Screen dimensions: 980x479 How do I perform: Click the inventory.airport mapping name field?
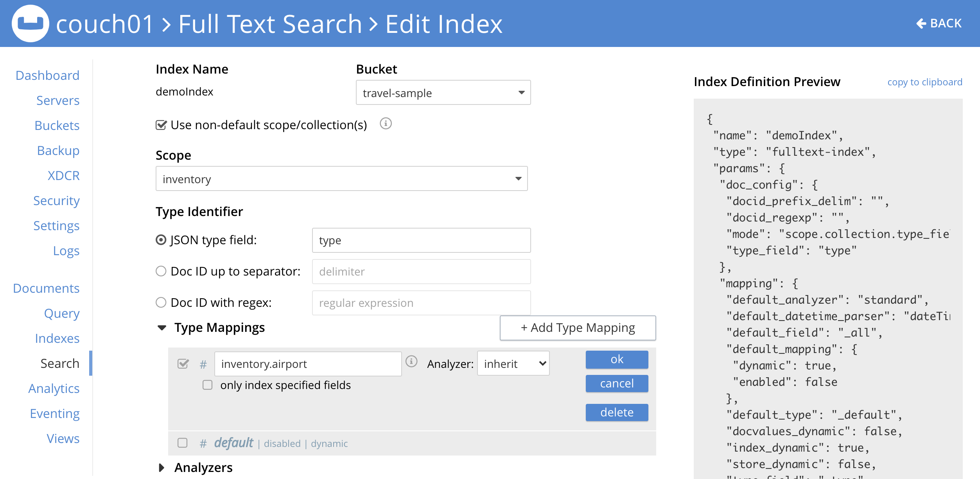coord(308,364)
